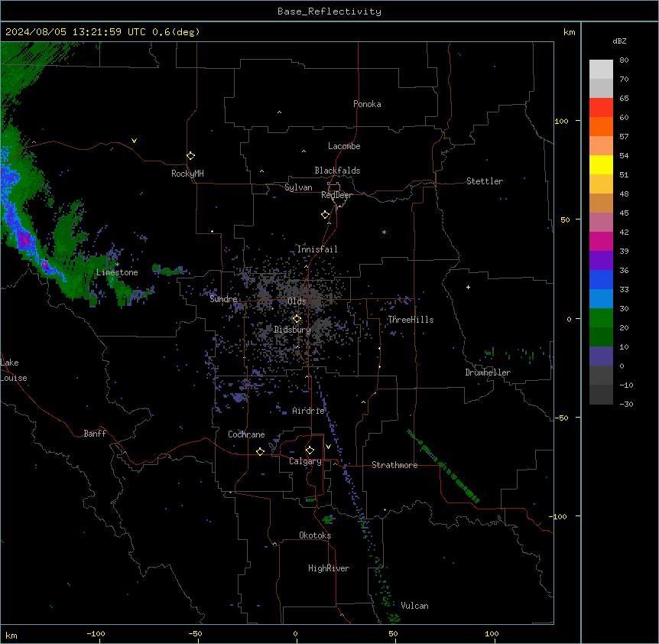Select the orange legend band between 60 and 57
The height and width of the screenshot is (644, 659).
601,126
